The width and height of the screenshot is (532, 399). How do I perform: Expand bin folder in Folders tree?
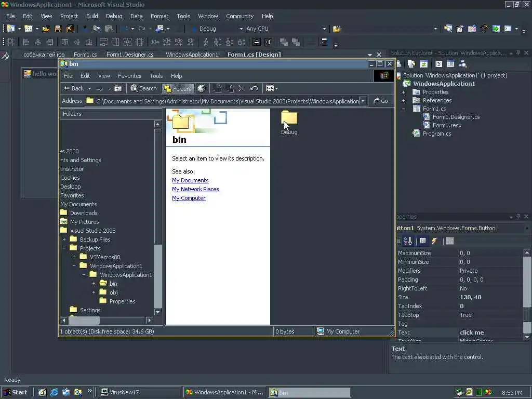pyautogui.click(x=94, y=284)
